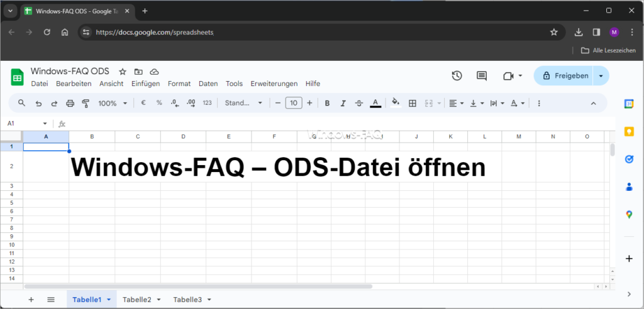The image size is (644, 309).
Task: Open version history clock icon
Action: 457,76
